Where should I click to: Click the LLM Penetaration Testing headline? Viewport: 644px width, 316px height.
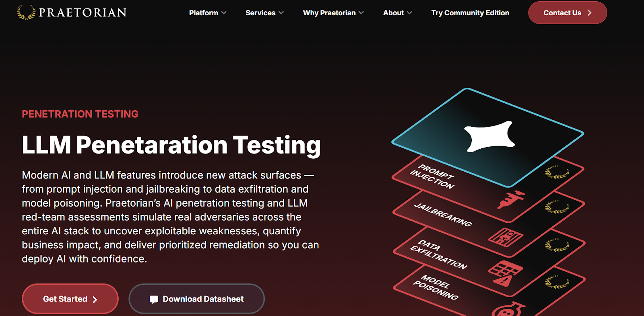click(171, 145)
